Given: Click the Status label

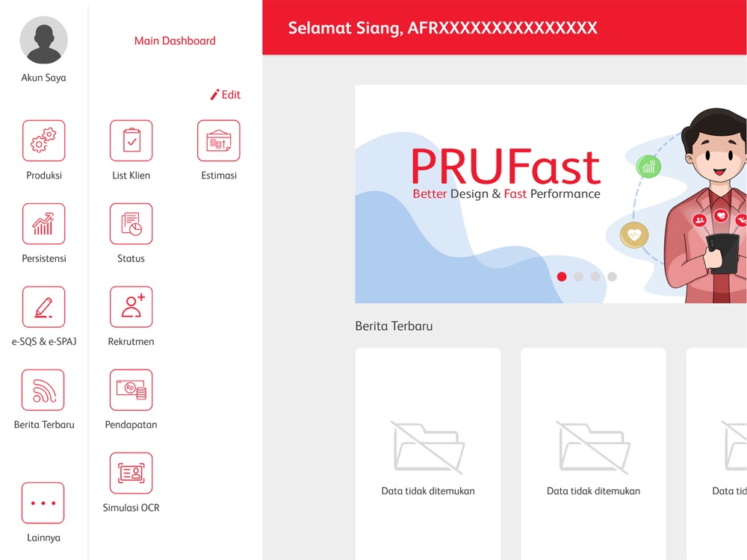Looking at the screenshot, I should [x=131, y=258].
